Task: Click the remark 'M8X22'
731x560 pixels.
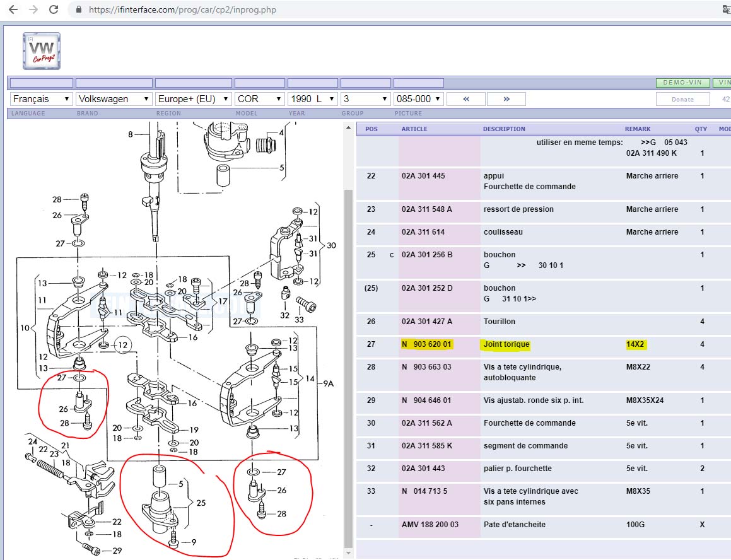Action: click(638, 367)
